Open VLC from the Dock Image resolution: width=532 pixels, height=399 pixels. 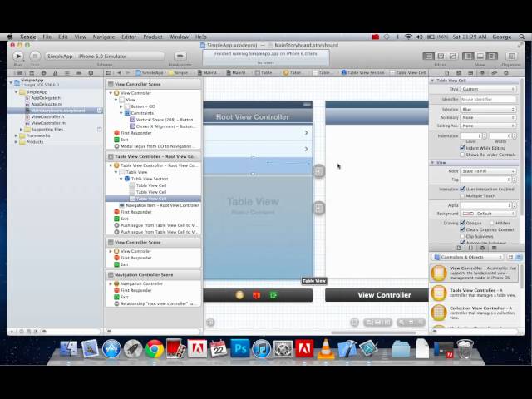[x=325, y=349]
